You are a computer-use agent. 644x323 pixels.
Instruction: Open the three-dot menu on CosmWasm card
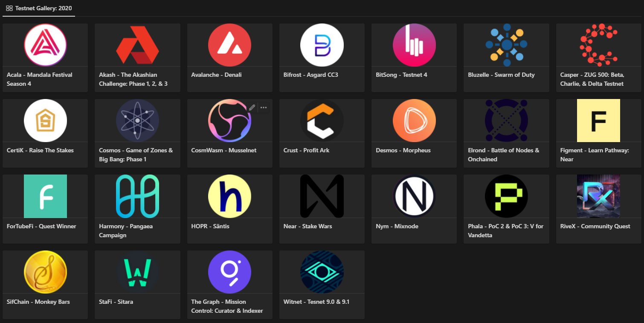[x=264, y=108]
